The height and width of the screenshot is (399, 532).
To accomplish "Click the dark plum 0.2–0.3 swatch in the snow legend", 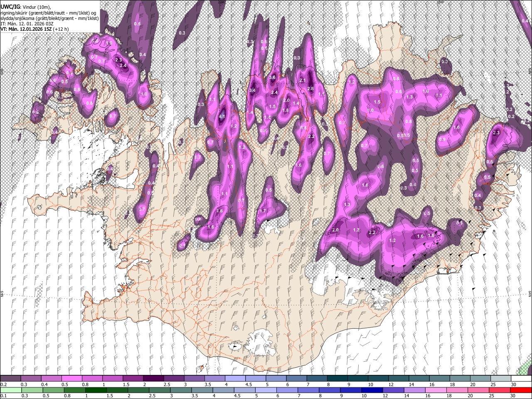I will click(10, 379).
